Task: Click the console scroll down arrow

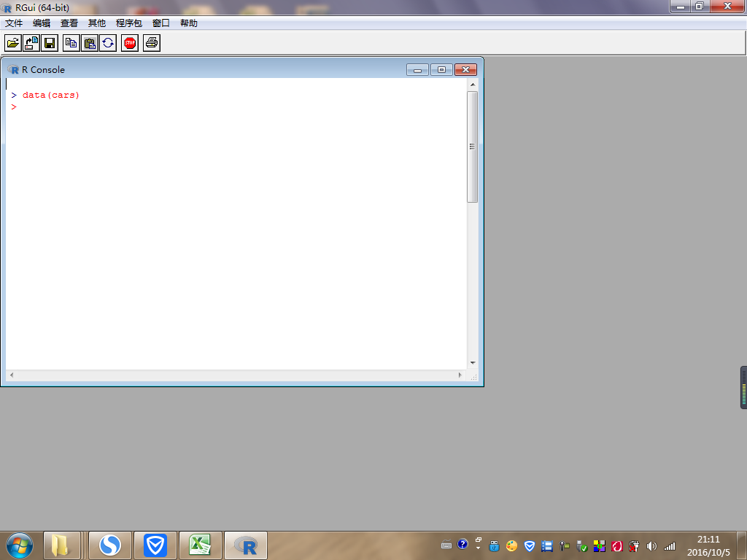Action: pos(473,363)
